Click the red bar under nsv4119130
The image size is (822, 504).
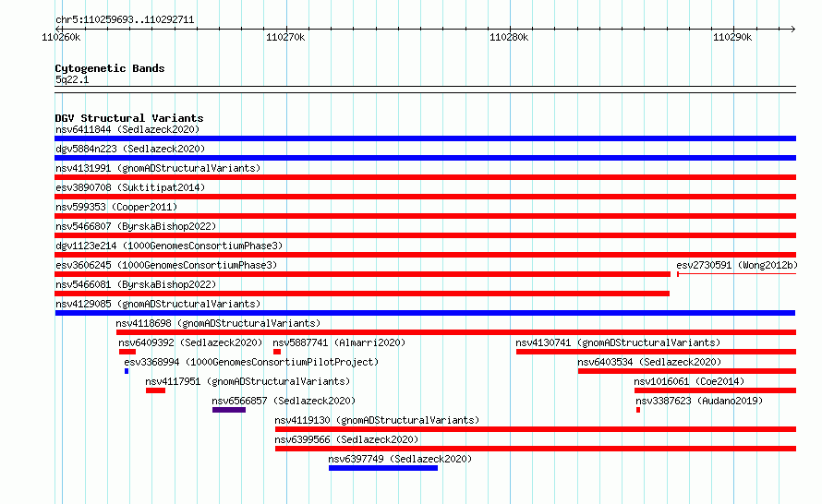pyautogui.click(x=536, y=429)
